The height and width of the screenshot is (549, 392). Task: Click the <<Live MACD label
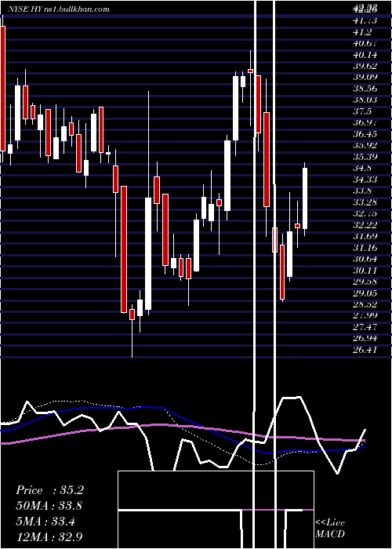(x=330, y=528)
